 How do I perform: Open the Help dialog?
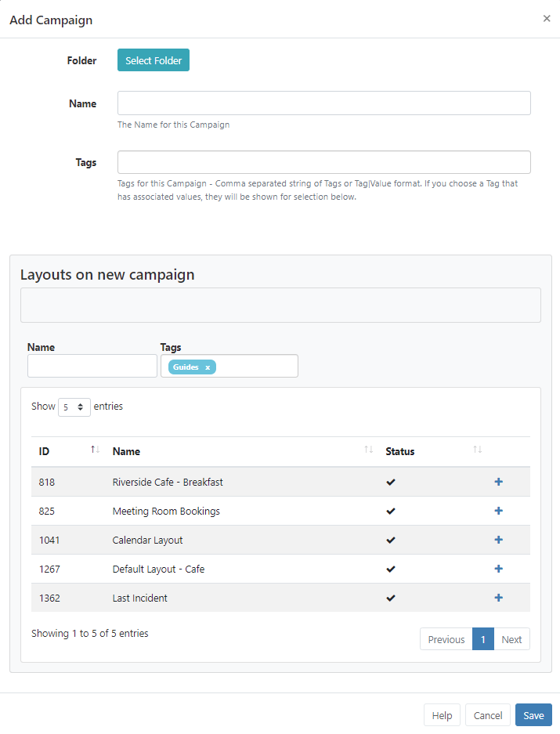pyautogui.click(x=441, y=714)
